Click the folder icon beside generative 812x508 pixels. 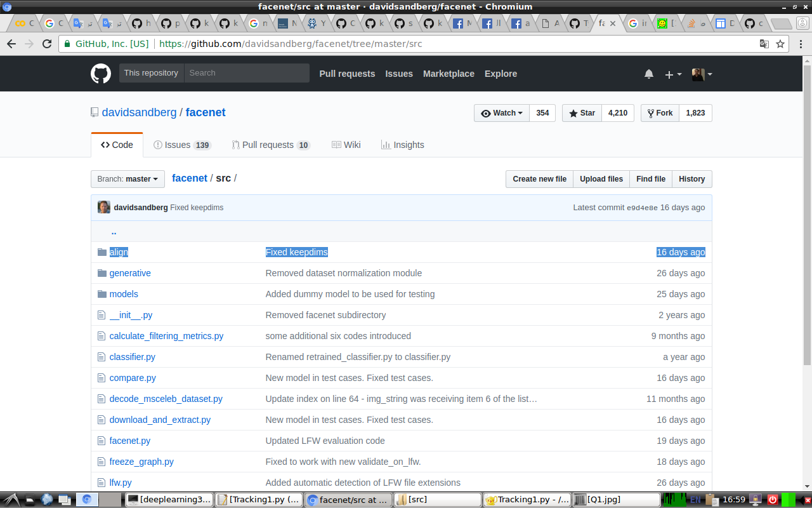pos(101,273)
